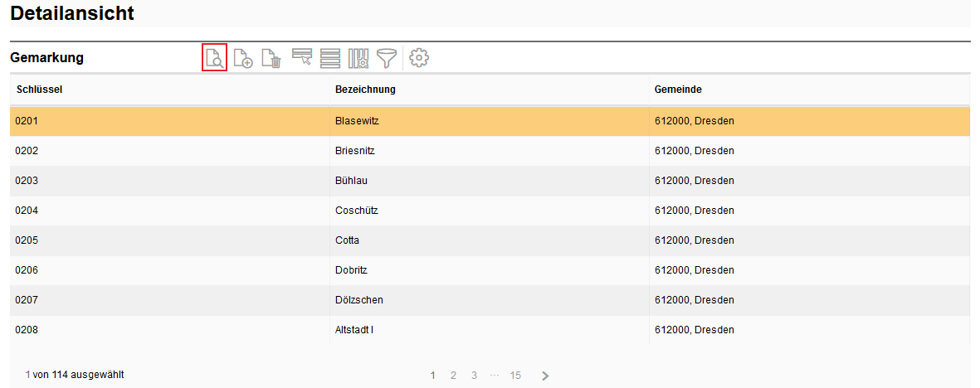The height and width of the screenshot is (388, 980).
Task: Open the view record details icon
Action: [x=214, y=58]
